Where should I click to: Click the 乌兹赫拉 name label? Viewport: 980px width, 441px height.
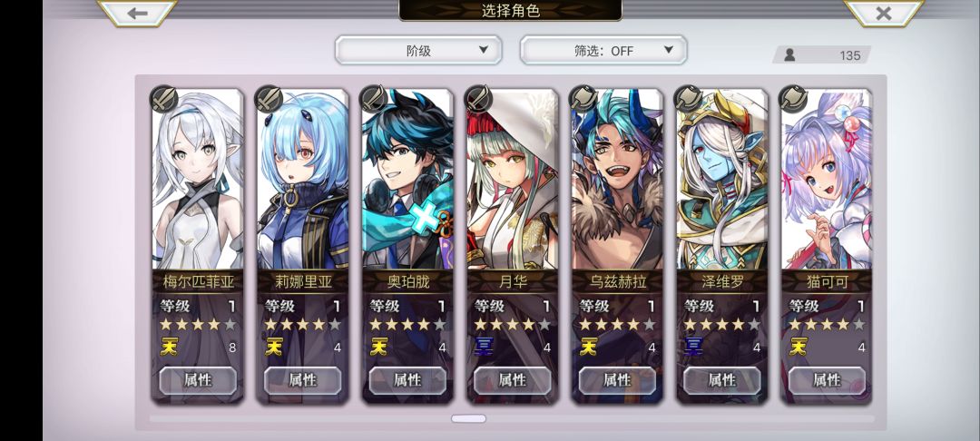click(x=618, y=281)
